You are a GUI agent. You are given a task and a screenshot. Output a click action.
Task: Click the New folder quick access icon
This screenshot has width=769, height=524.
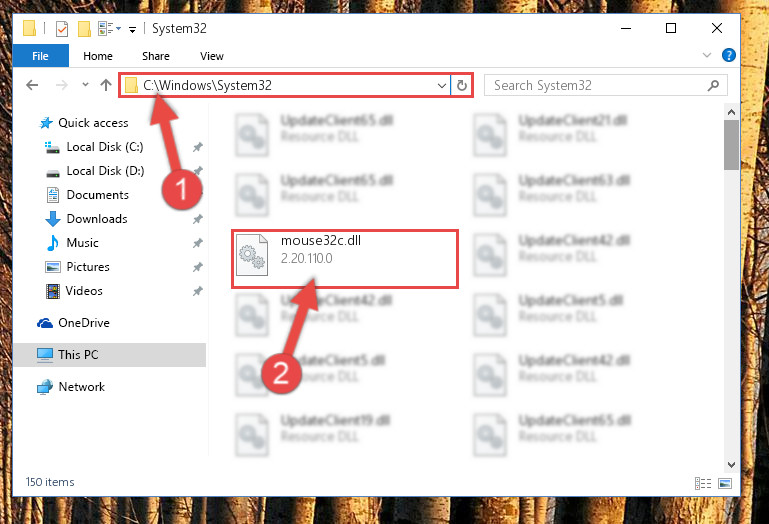[x=84, y=29]
